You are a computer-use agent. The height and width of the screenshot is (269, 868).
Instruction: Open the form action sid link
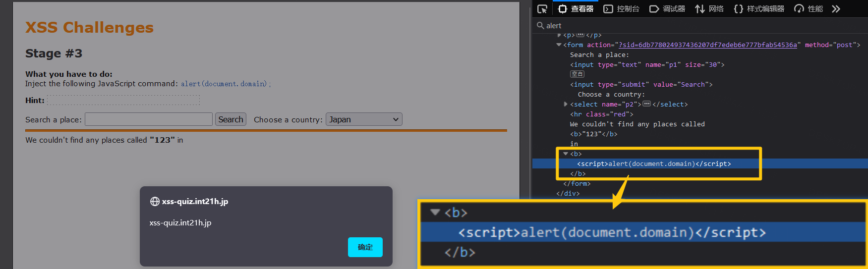click(708, 45)
